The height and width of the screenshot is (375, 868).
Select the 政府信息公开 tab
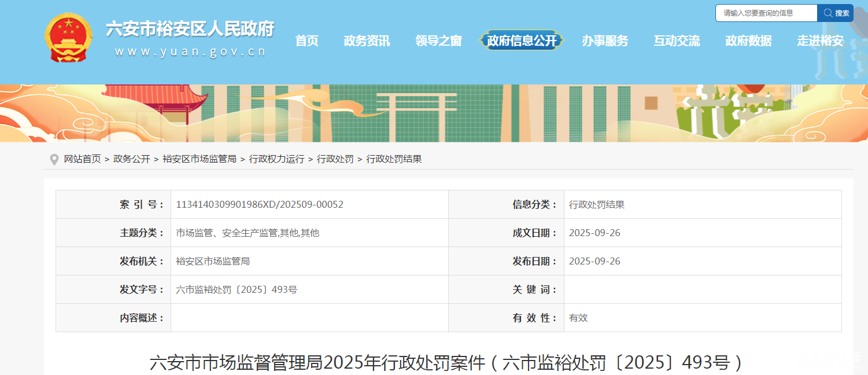(x=522, y=41)
